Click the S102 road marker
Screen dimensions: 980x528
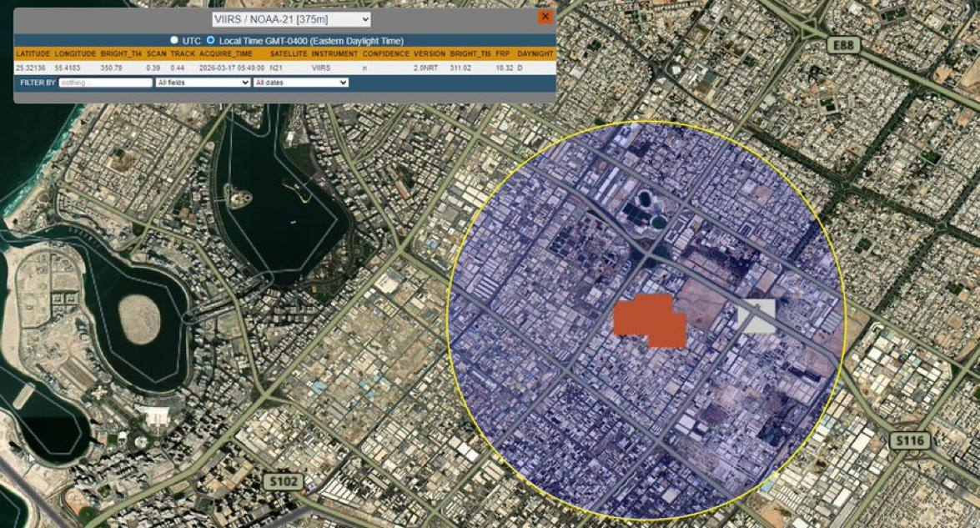(x=283, y=482)
